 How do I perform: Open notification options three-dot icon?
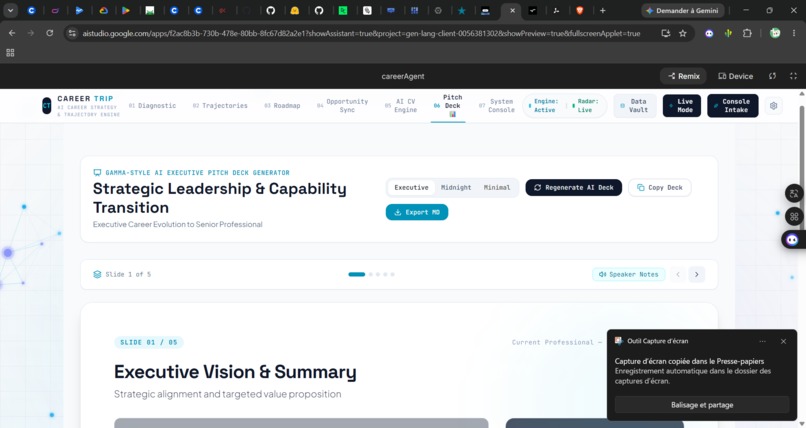[x=762, y=341]
